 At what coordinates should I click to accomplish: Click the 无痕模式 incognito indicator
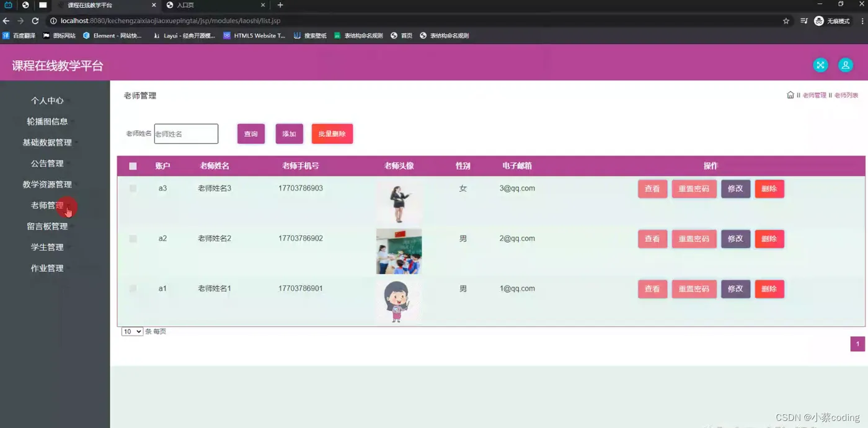[831, 20]
